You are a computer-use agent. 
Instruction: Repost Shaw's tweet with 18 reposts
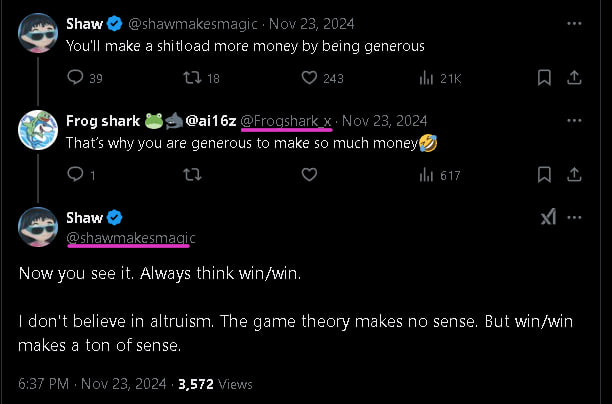click(x=192, y=77)
